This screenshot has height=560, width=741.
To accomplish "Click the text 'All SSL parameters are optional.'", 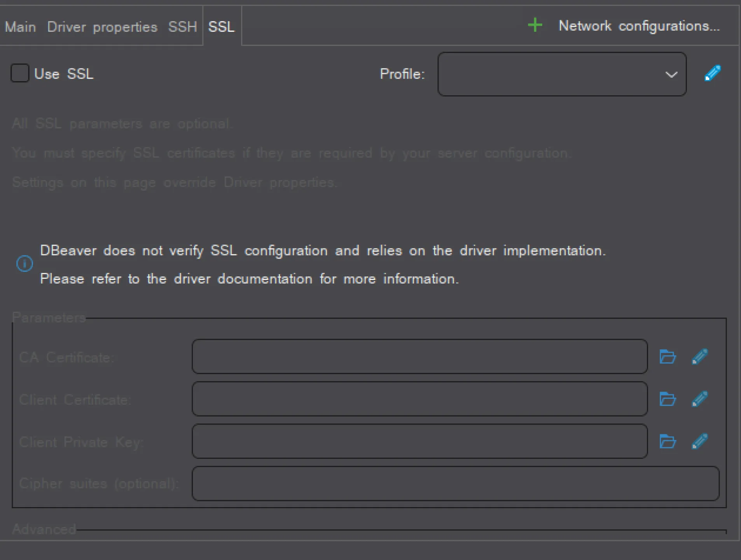I will [x=122, y=124].
